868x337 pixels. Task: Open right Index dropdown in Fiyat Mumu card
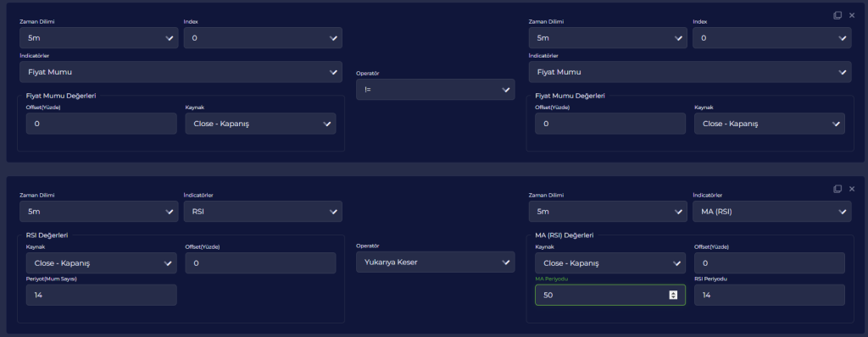coord(771,38)
